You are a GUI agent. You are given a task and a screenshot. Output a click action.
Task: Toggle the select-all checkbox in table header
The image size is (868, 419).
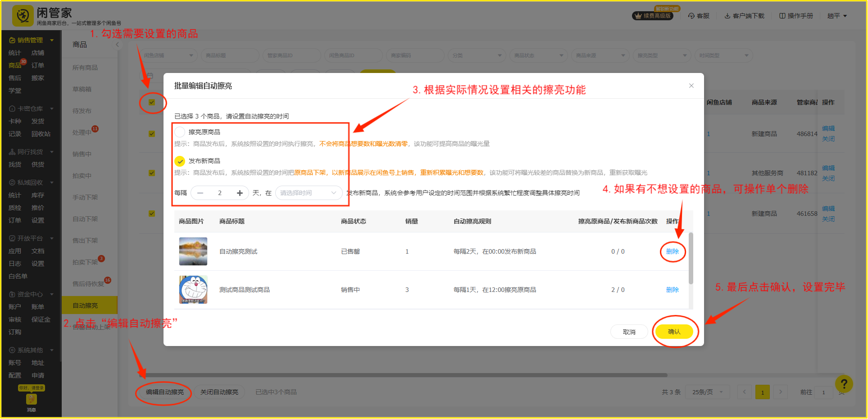152,102
